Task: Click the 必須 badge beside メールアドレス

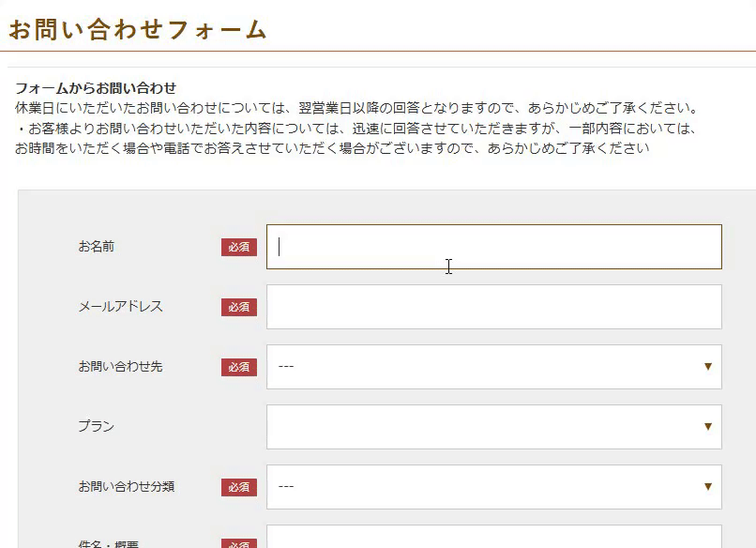Action: [239, 307]
